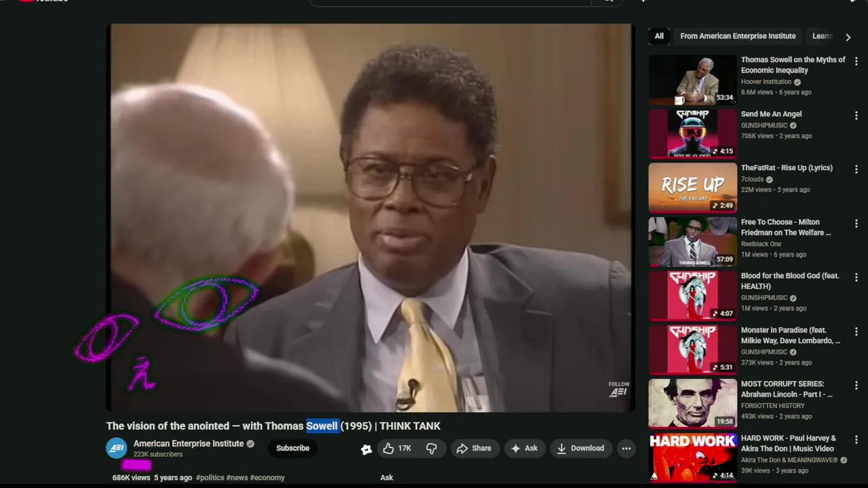Image resolution: width=868 pixels, height=488 pixels.
Task: Click the '686K views' count text
Action: [131, 478]
